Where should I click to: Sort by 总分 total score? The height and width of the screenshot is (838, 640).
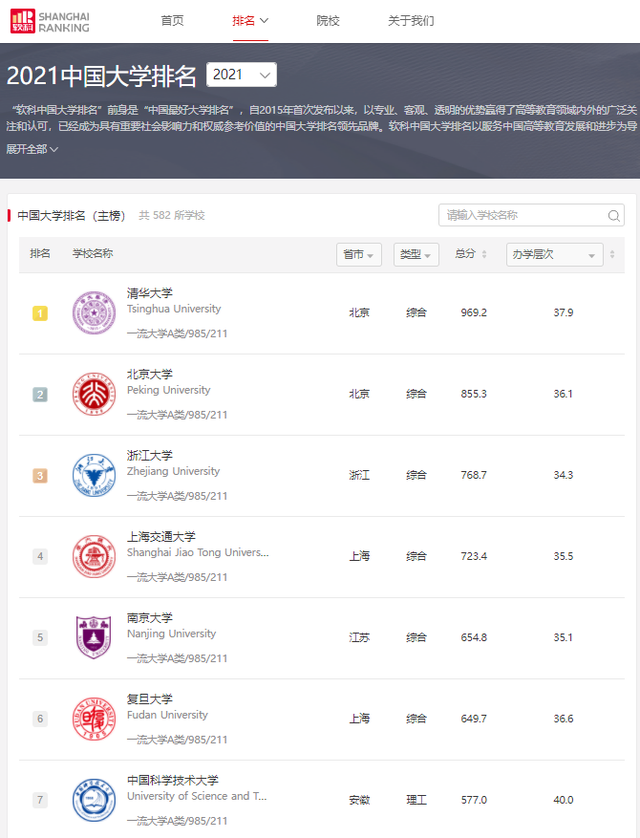[471, 254]
